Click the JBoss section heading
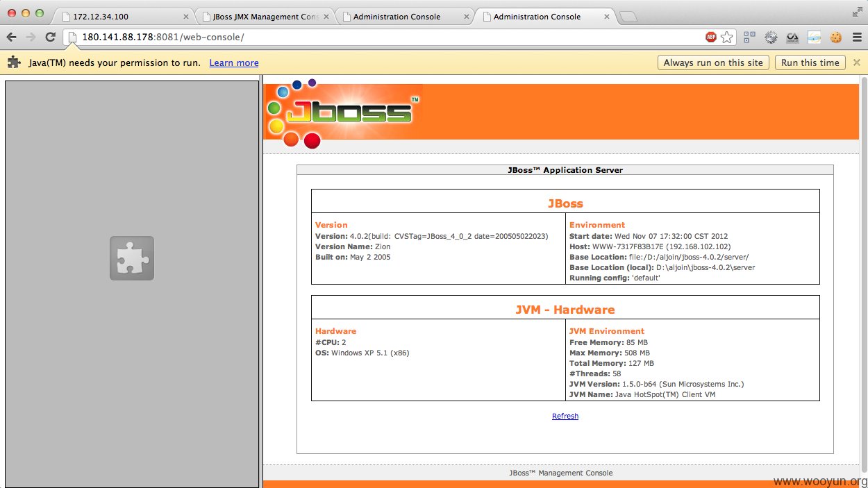The width and height of the screenshot is (868, 488). 565,203
